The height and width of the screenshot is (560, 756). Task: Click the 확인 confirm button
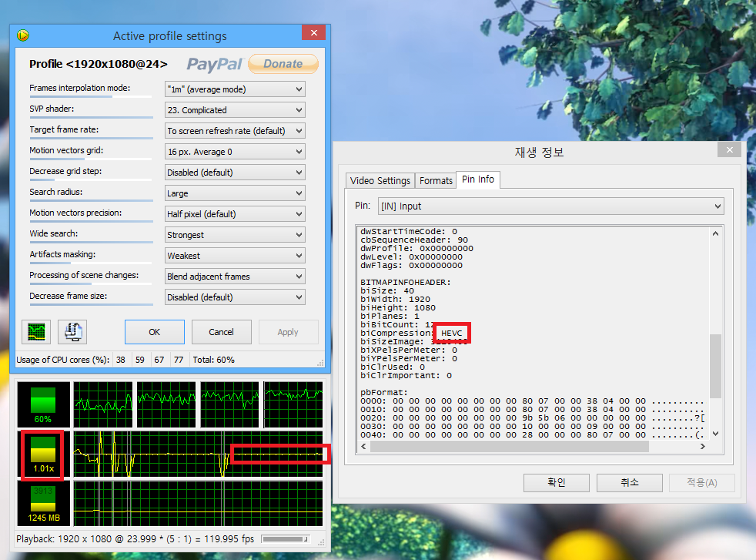556,482
